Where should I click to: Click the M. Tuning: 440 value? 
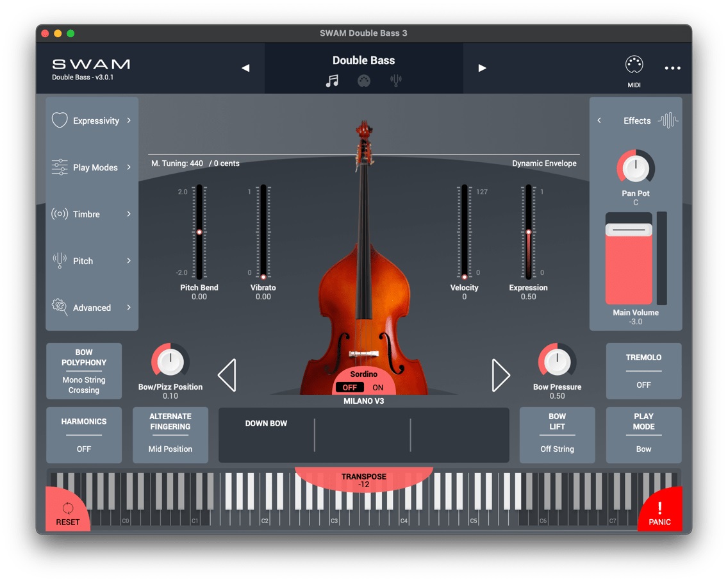(177, 163)
